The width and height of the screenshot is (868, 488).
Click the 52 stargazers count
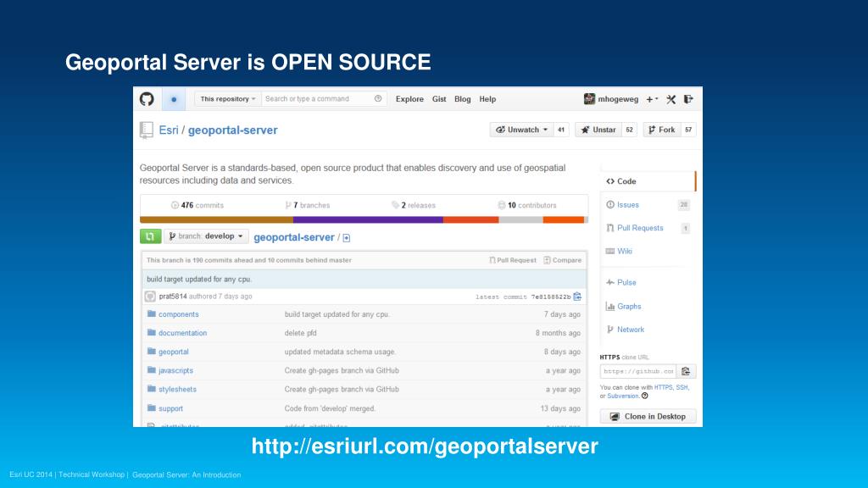[629, 130]
